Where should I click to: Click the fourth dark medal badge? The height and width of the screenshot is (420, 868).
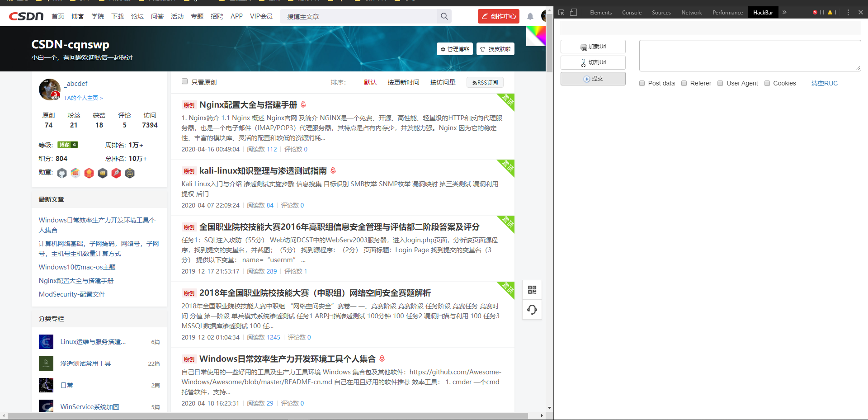[103, 173]
